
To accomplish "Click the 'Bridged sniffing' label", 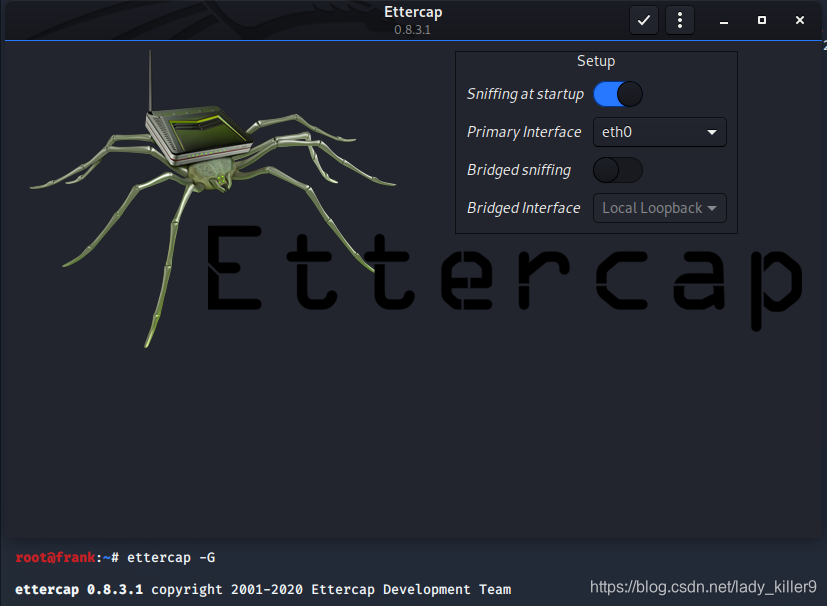I will coord(519,170).
